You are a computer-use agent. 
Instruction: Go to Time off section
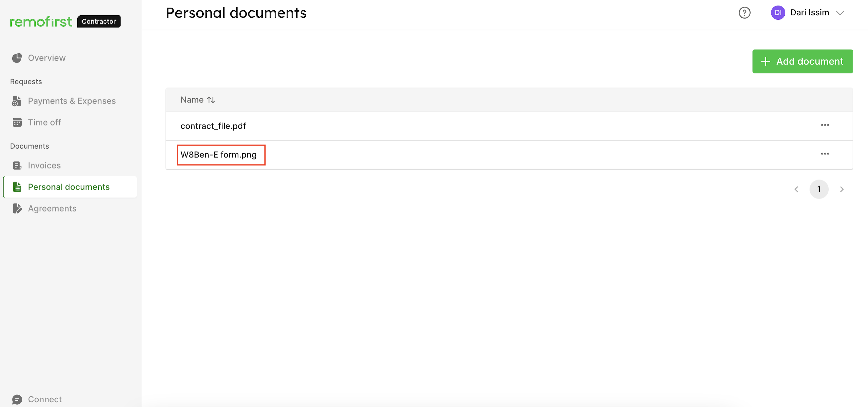coord(44,123)
